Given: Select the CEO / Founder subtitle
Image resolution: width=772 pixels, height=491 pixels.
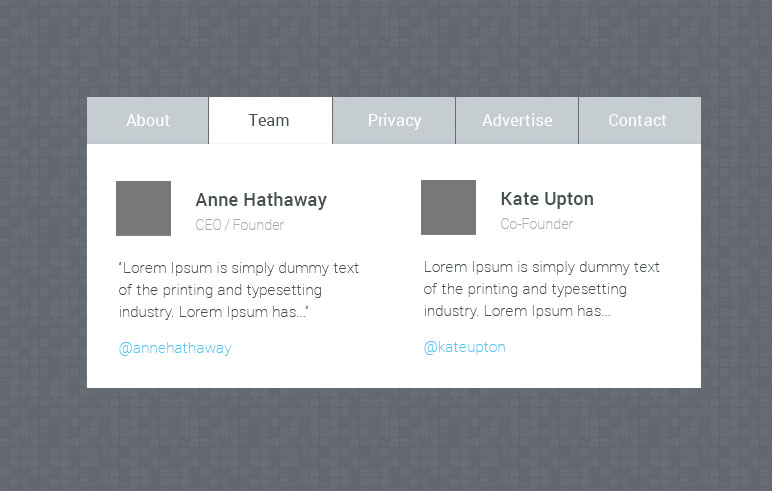Looking at the screenshot, I should pyautogui.click(x=240, y=225).
